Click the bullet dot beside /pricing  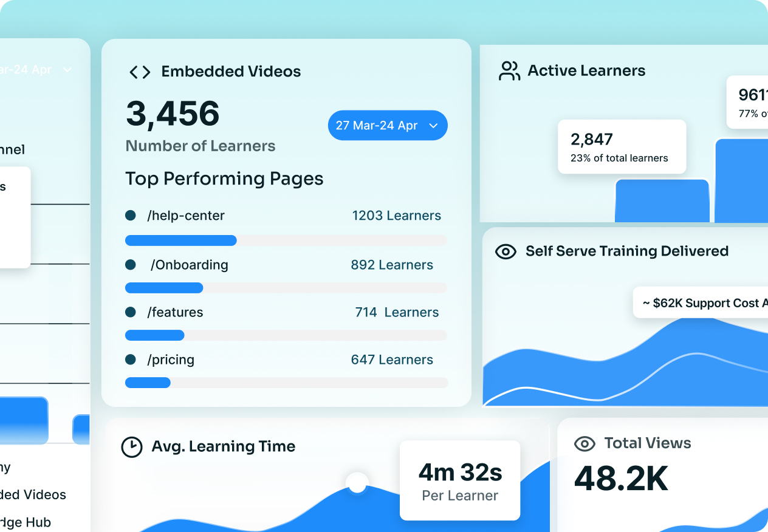(x=130, y=360)
